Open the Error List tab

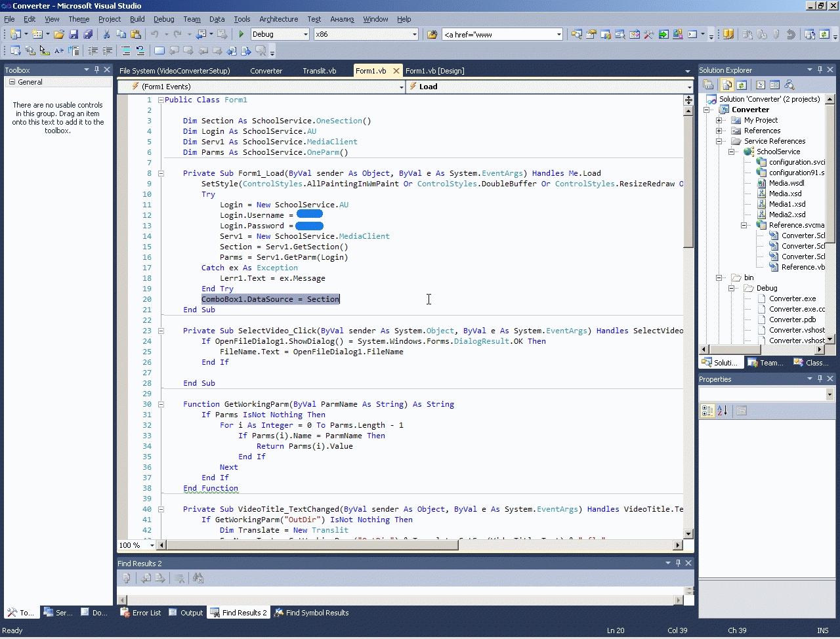pos(140,613)
